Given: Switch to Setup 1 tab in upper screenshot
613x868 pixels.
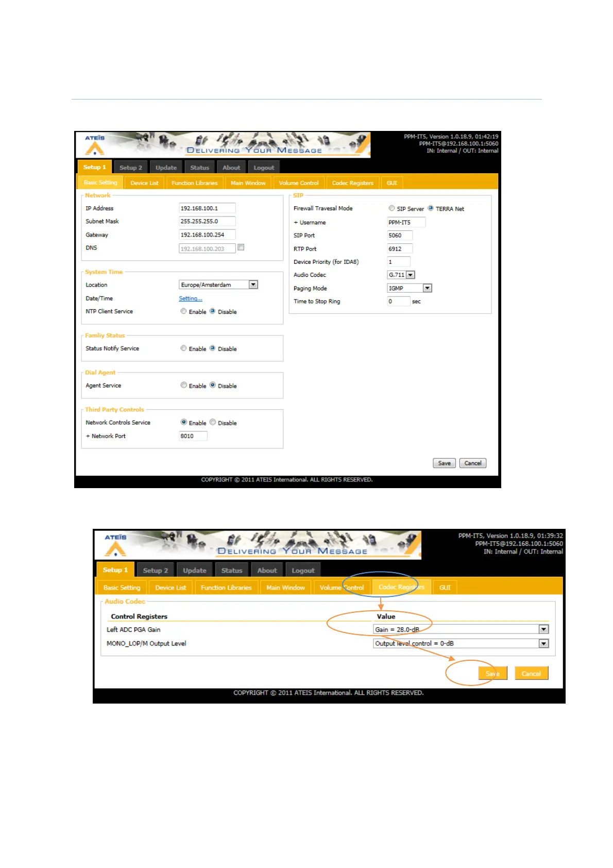Looking at the screenshot, I should [x=95, y=167].
